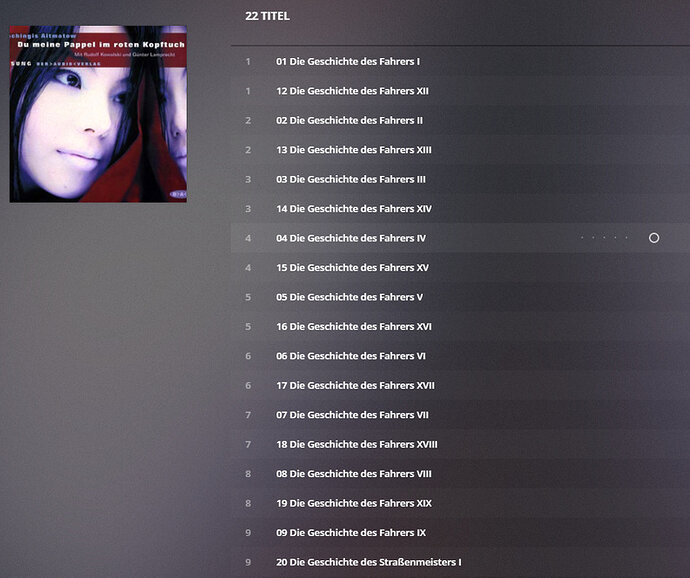Click the "22 TITEL" heading
Image resolution: width=690 pixels, height=578 pixels.
coord(267,16)
